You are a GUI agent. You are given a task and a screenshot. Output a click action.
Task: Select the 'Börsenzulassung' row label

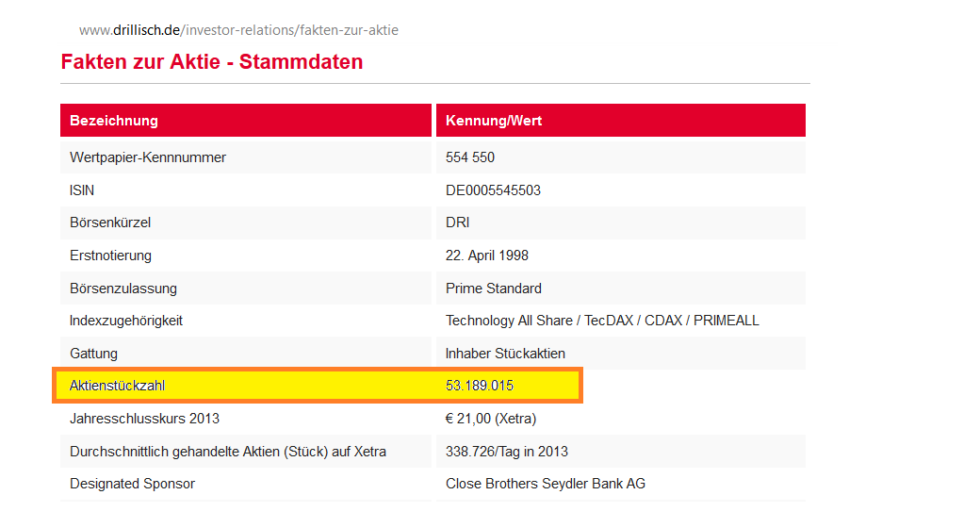(x=123, y=289)
